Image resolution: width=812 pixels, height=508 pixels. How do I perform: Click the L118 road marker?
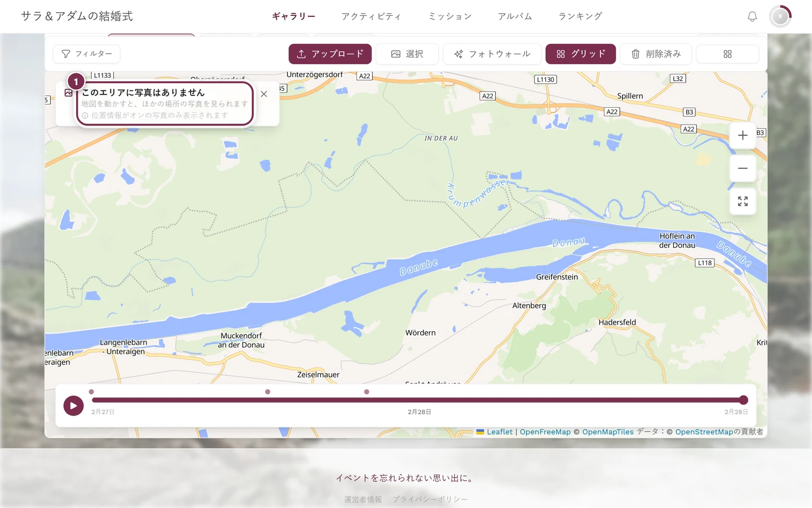[x=705, y=263]
